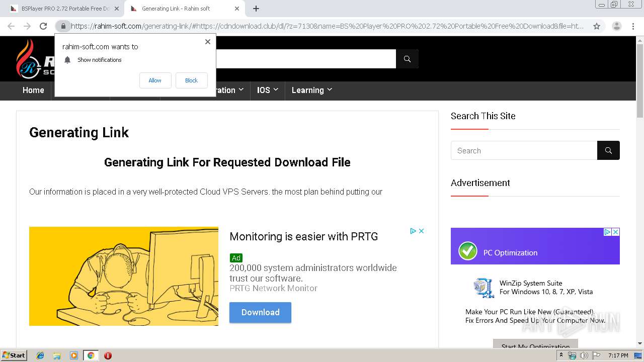Close the Generating Link tab
Viewport: 644px width, 362px height.
tap(237, 9)
